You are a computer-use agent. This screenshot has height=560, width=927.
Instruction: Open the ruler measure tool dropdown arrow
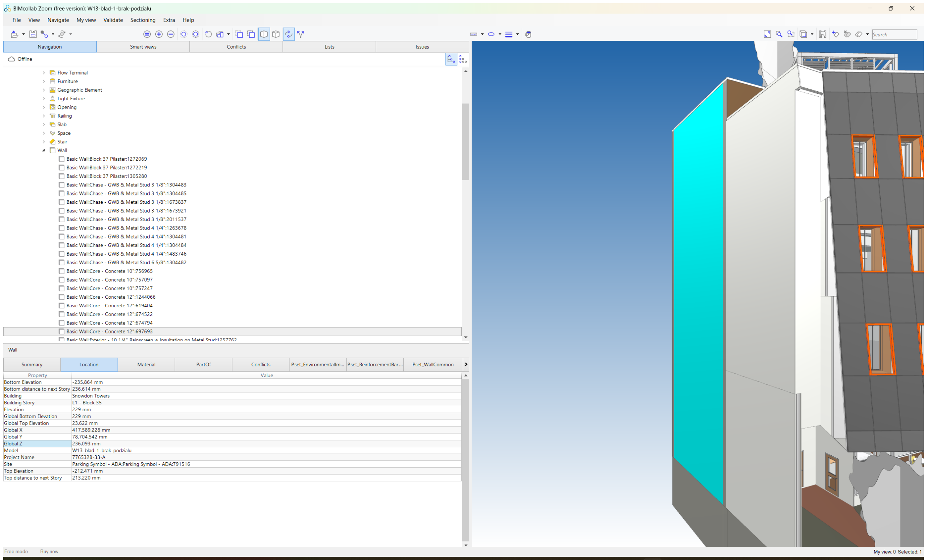pyautogui.click(x=482, y=34)
